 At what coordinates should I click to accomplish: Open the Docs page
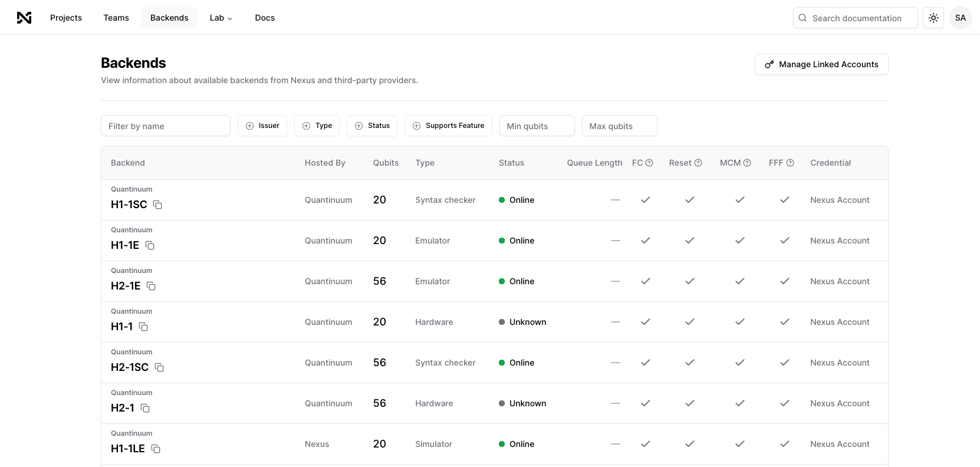pos(265,18)
